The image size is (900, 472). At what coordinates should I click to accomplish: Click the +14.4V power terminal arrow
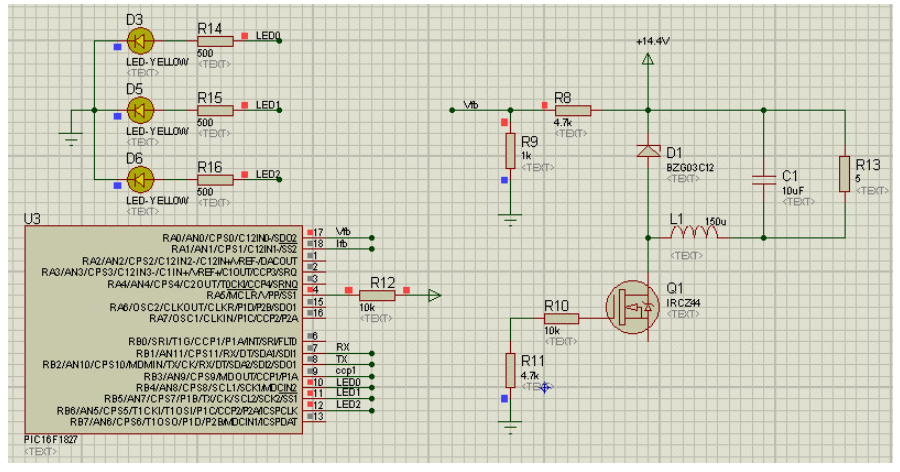649,60
